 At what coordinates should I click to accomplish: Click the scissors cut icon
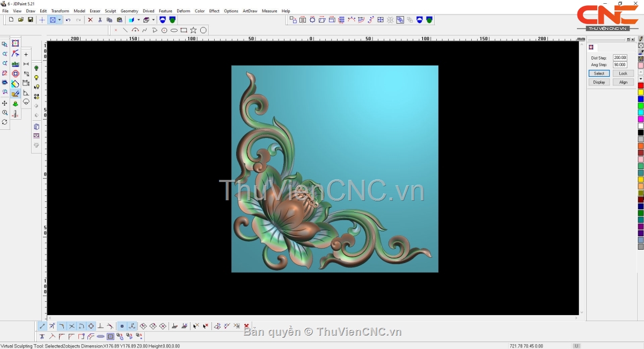100,20
